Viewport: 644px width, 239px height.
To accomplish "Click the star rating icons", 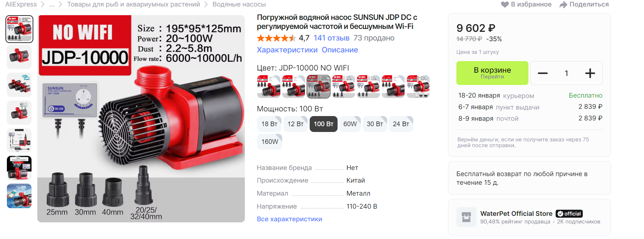I will pyautogui.click(x=277, y=38).
